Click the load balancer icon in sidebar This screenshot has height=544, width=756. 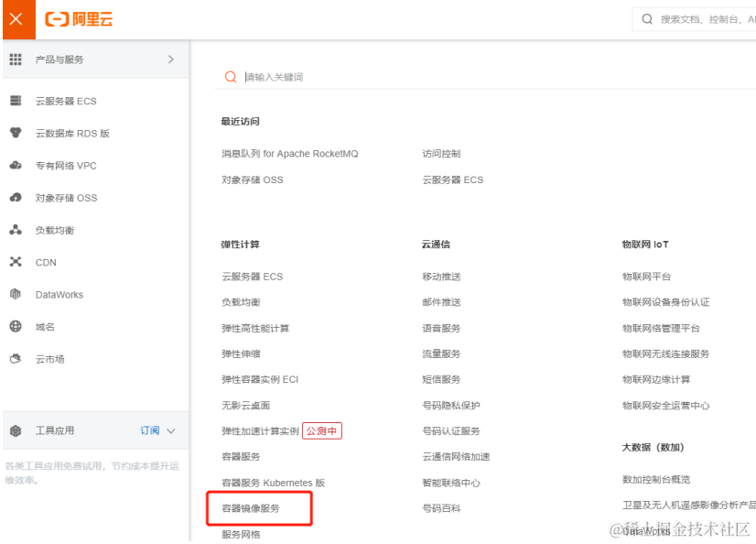coord(16,230)
